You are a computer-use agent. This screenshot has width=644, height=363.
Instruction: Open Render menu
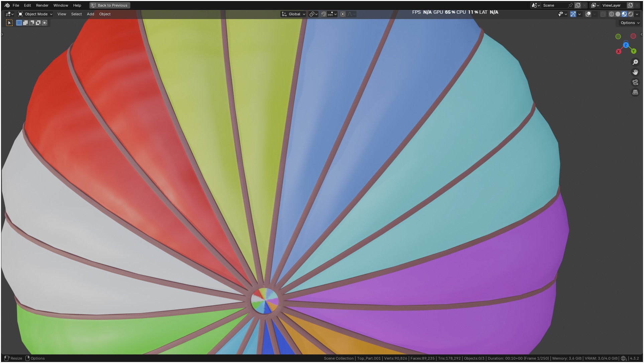click(42, 5)
